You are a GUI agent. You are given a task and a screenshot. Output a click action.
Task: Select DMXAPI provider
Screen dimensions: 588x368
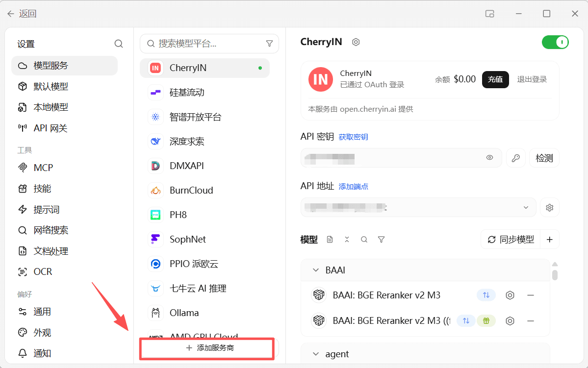[205, 166]
